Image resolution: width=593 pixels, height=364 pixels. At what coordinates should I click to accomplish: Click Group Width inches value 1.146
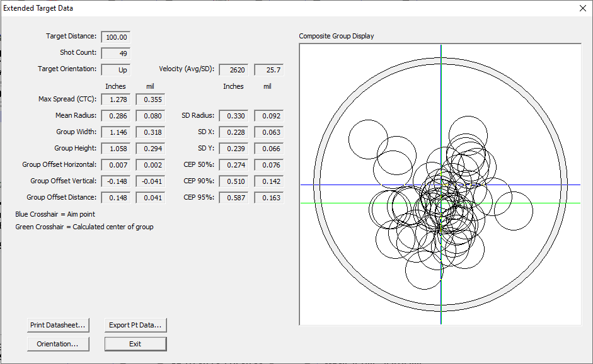[x=116, y=132]
